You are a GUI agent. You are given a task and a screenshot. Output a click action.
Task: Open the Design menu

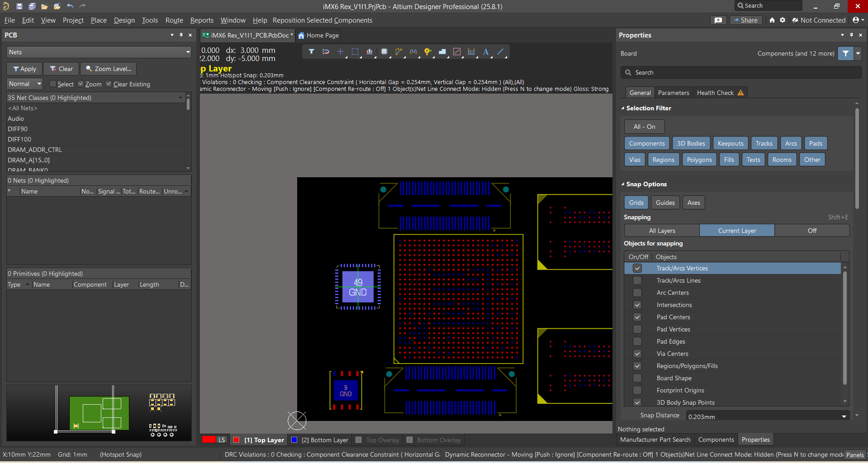click(124, 20)
